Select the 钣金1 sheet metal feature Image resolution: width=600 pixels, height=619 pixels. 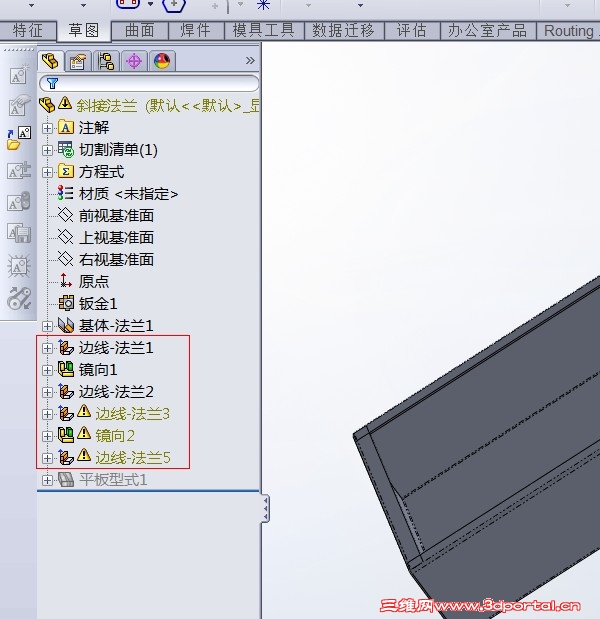pos(88,304)
